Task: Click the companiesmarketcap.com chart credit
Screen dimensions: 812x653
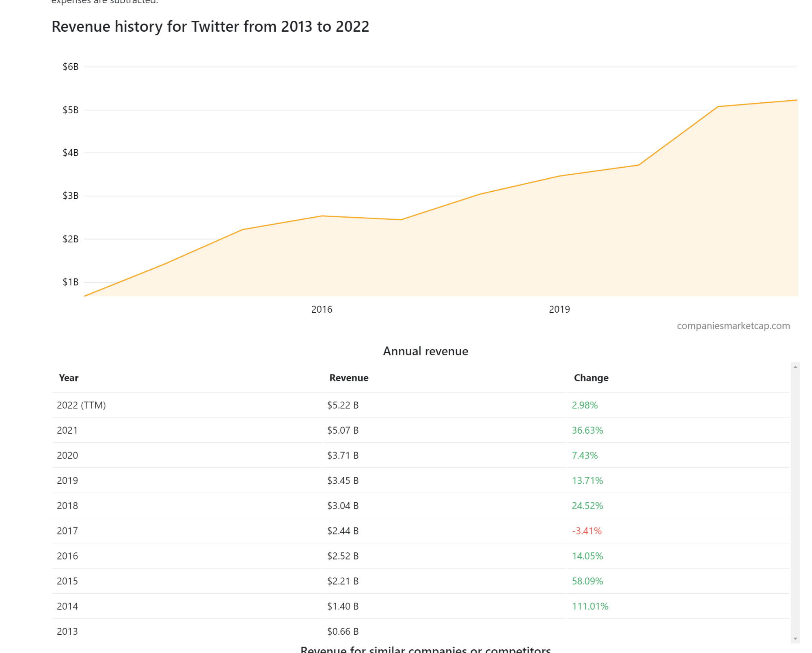Action: click(733, 326)
